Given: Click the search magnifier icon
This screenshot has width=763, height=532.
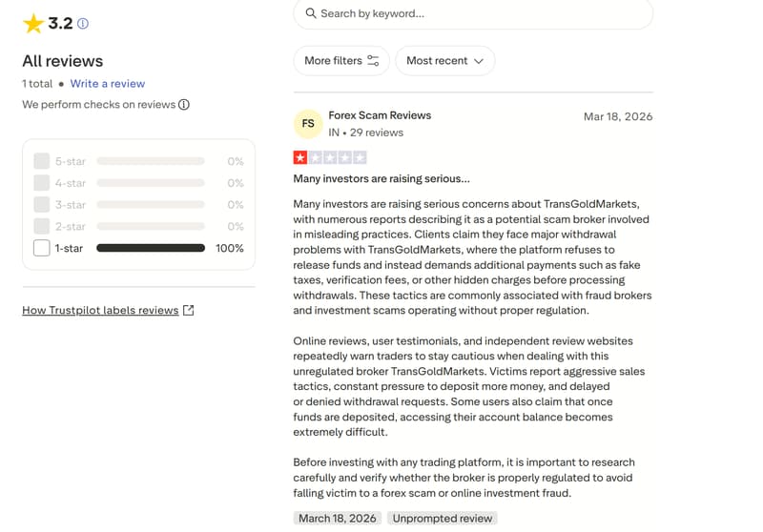Looking at the screenshot, I should click(x=311, y=13).
